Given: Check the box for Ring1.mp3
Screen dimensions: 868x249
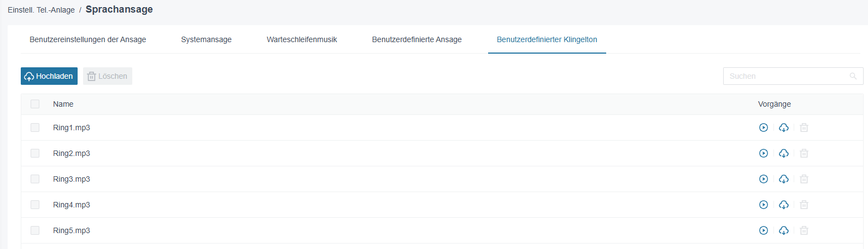Looking at the screenshot, I should pos(35,128).
